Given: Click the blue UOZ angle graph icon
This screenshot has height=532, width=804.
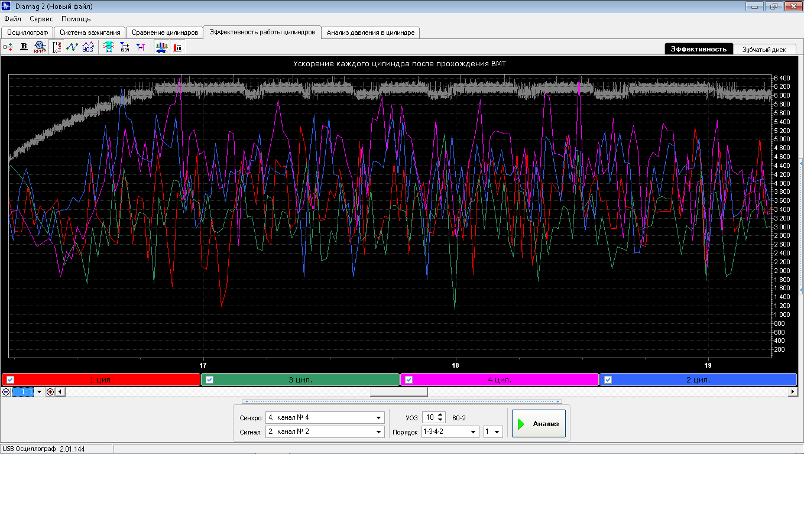Looking at the screenshot, I should (x=88, y=47).
